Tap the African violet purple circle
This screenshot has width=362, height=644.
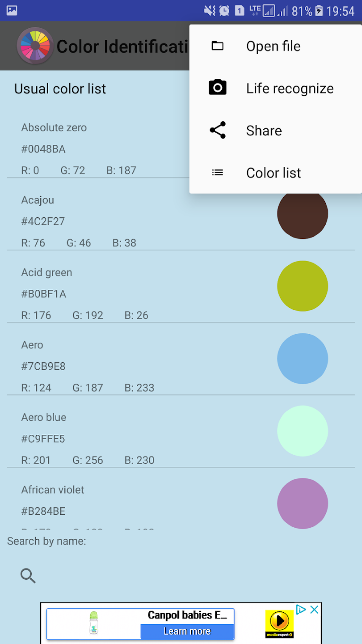pos(302,504)
